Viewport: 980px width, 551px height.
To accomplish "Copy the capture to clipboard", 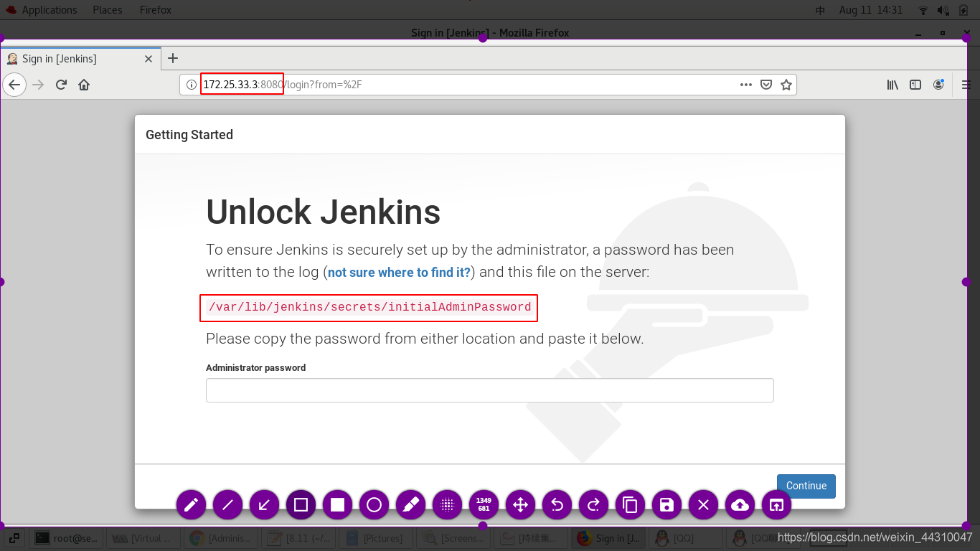I will pos(630,505).
